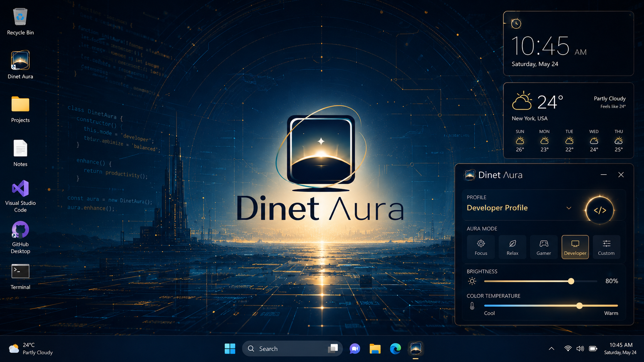Launch Visual Studio Code desktop shortcut
Screen dimensions: 644x362
pyautogui.click(x=20, y=196)
